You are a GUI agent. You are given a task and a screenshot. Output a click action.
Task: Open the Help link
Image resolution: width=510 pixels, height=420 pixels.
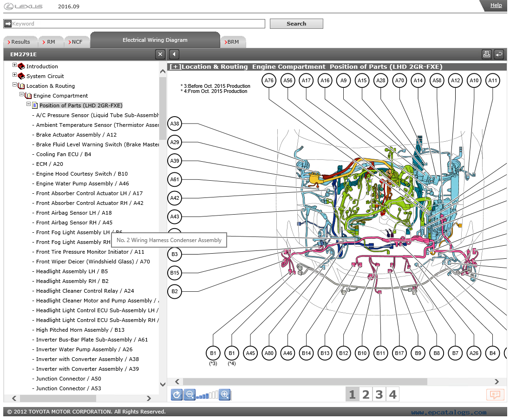tap(496, 5)
